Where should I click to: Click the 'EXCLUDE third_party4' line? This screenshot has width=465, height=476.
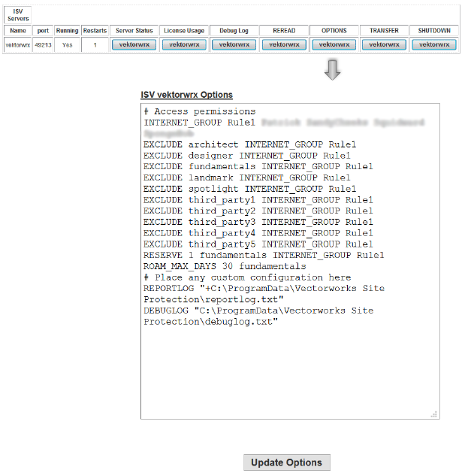click(258, 233)
